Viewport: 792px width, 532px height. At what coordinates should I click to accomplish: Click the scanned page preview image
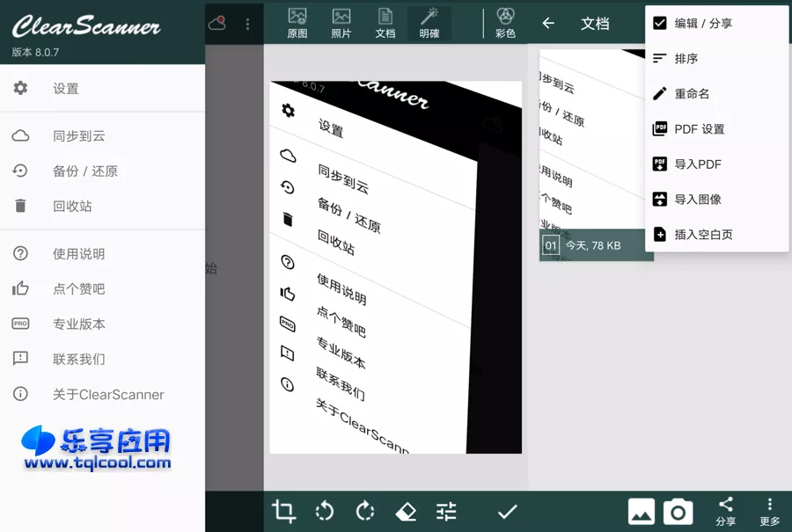pyautogui.click(x=395, y=267)
